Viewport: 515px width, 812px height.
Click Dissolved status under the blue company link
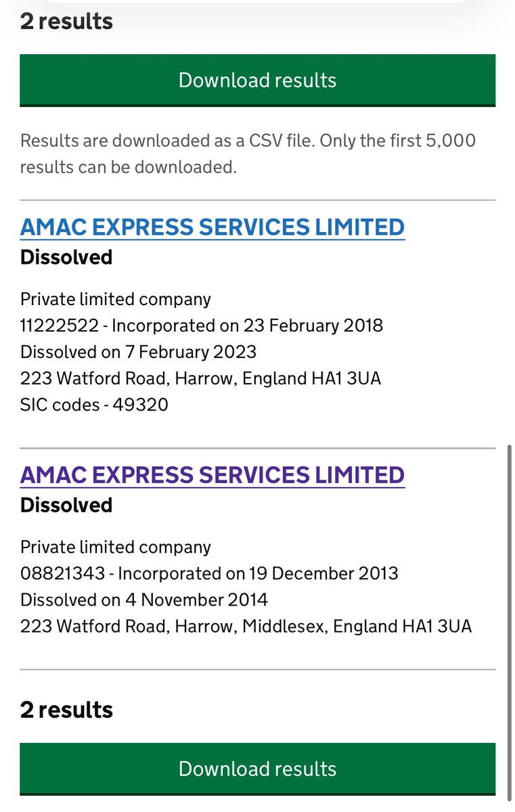66,257
